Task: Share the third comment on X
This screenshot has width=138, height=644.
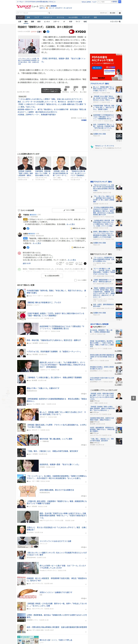Action: click(85, 264)
